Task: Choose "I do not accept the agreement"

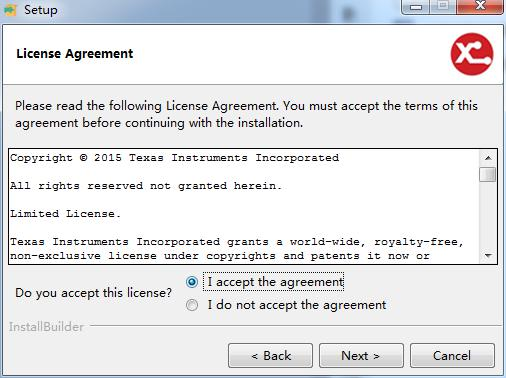Action: pos(192,305)
